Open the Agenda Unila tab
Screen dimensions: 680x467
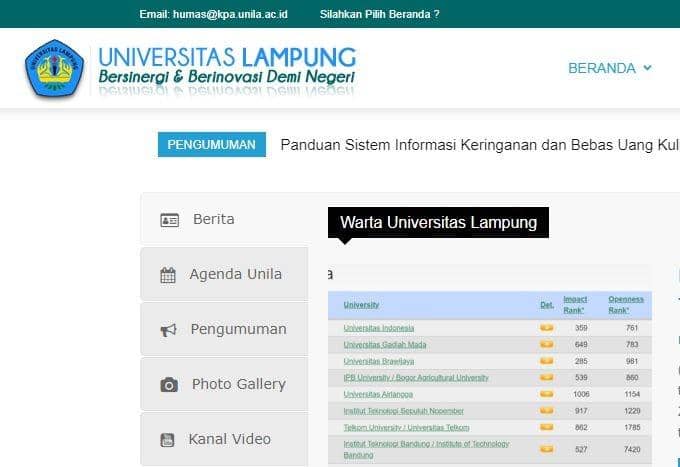pyautogui.click(x=224, y=274)
